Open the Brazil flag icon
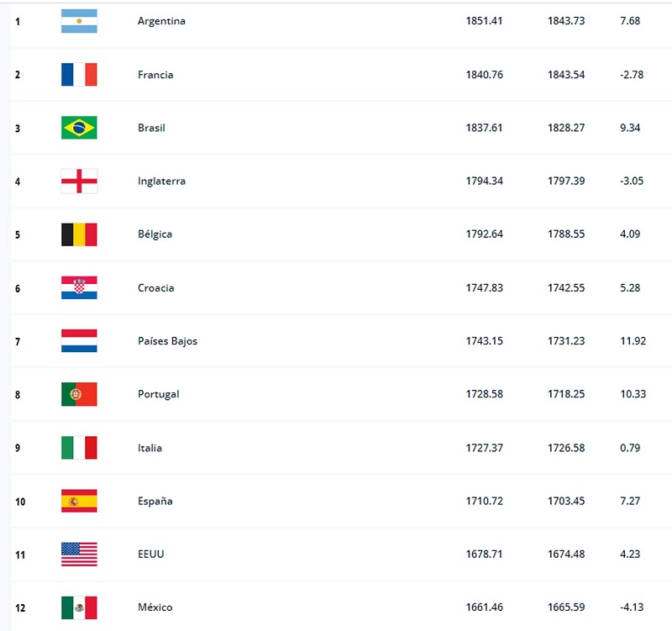This screenshot has width=672, height=631. click(x=79, y=128)
